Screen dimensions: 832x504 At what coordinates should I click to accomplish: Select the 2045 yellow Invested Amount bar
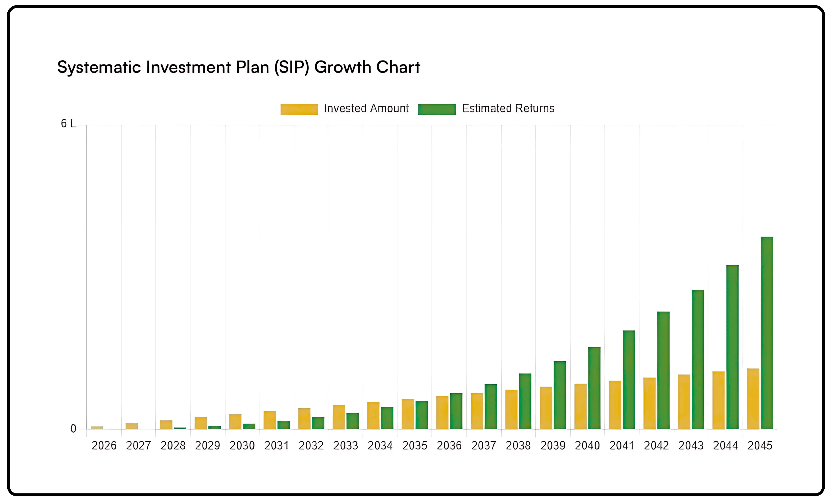pyautogui.click(x=753, y=399)
